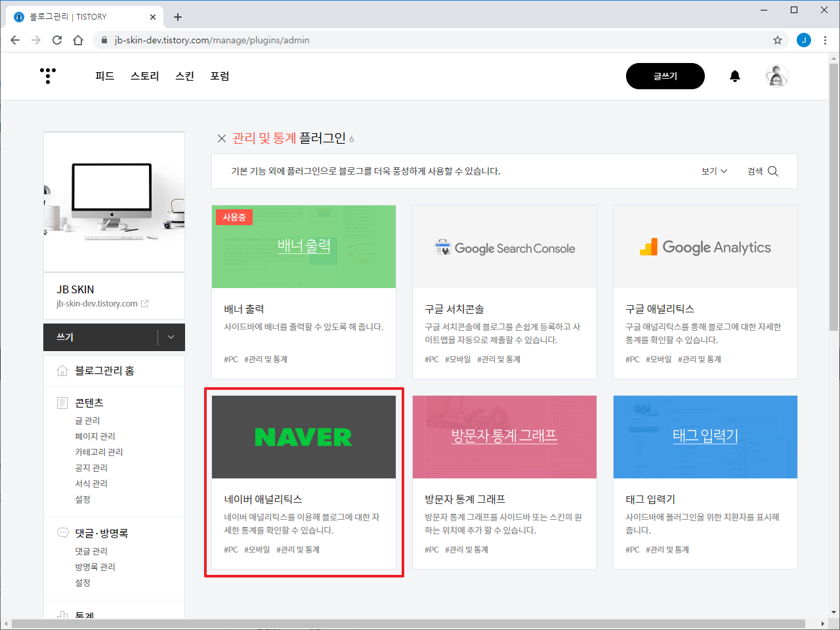Viewport: 840px width, 630px height.
Task: Click the search magnifier icon
Action: point(773,171)
